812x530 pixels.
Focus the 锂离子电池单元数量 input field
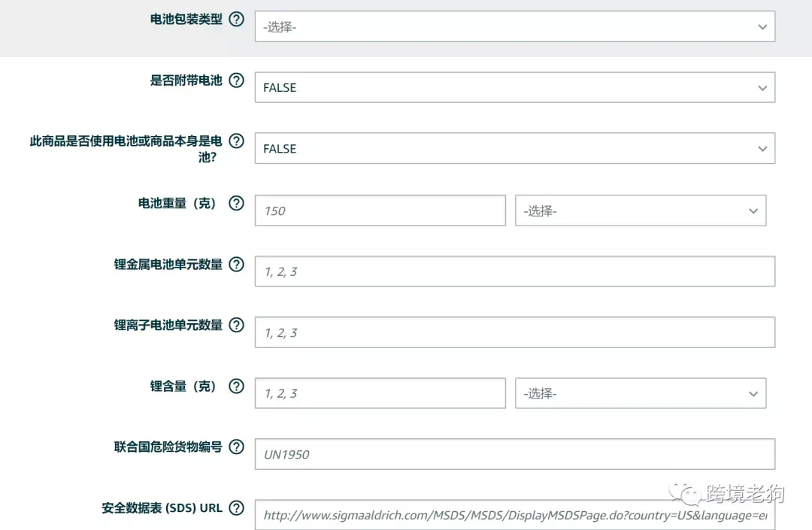515,332
